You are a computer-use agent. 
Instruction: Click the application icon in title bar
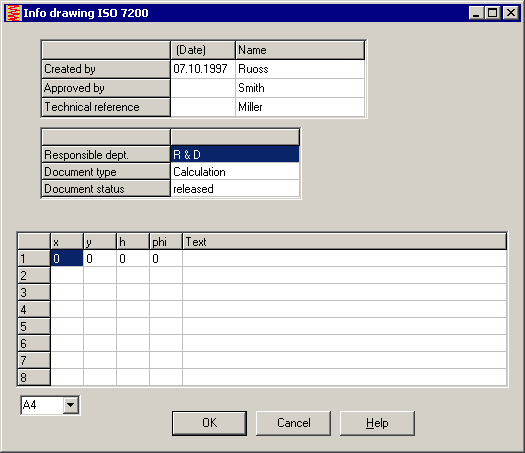[x=14, y=13]
